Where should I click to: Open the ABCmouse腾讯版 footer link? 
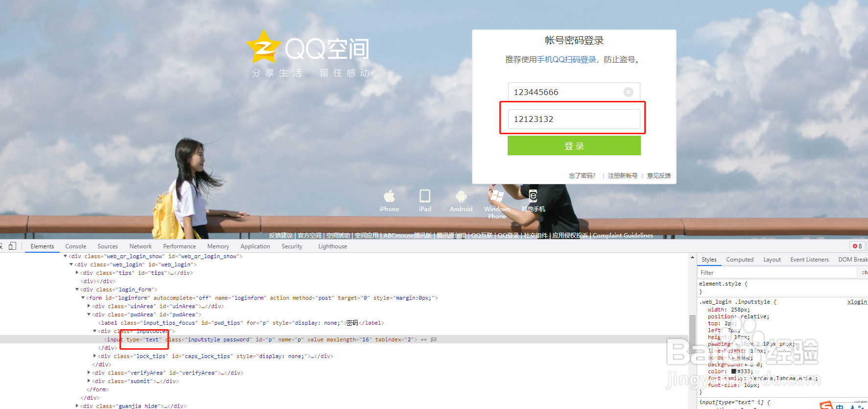point(407,236)
